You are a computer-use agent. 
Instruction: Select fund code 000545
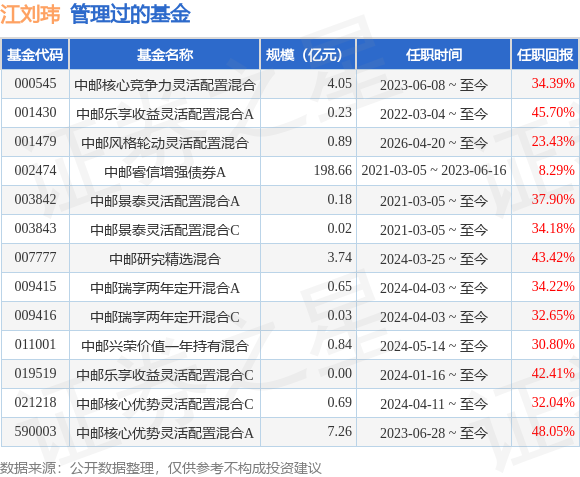coord(35,84)
